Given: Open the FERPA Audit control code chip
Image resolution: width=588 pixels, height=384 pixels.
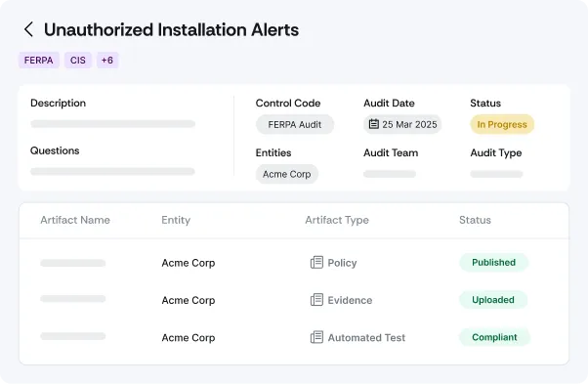Looking at the screenshot, I should pos(295,124).
